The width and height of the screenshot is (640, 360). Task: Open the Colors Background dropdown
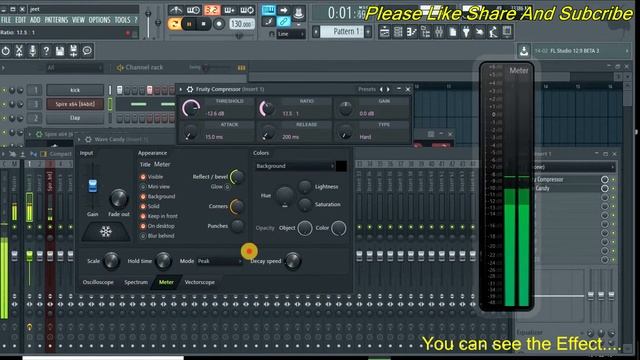pos(295,166)
